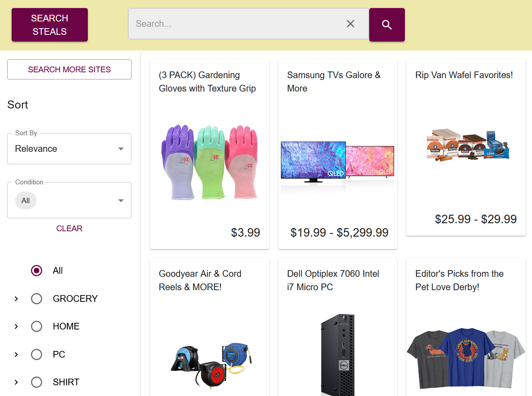This screenshot has width=532, height=396.
Task: Clear the search box using the X icon
Action: tap(350, 24)
